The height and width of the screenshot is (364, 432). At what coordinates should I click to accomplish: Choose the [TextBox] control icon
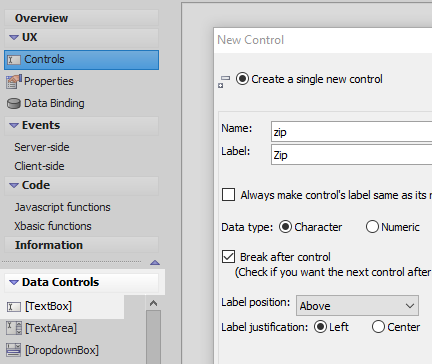click(14, 307)
